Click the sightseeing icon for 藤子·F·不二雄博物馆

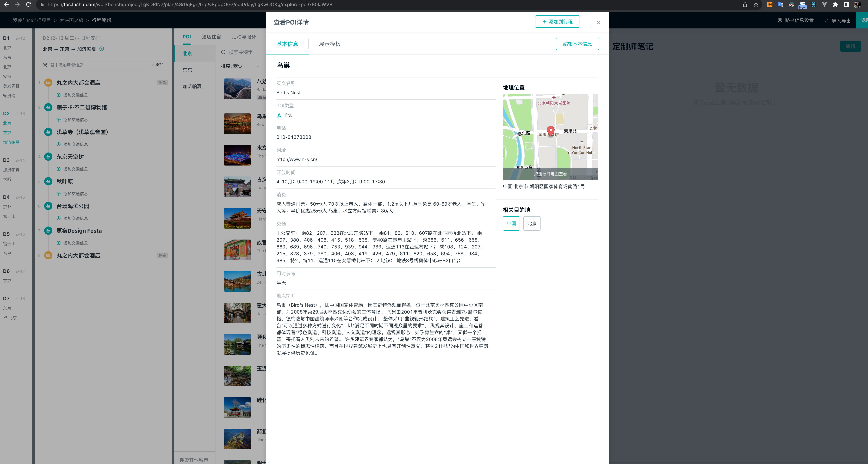[48, 107]
